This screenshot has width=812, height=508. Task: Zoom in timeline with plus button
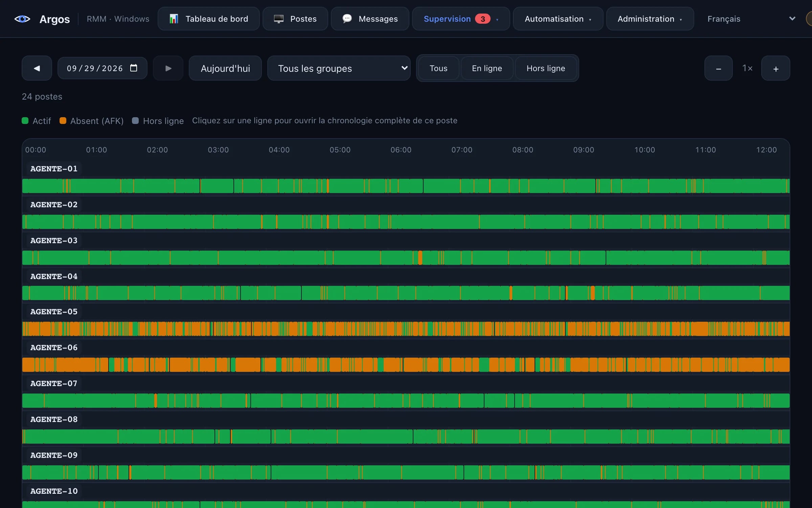click(x=775, y=68)
